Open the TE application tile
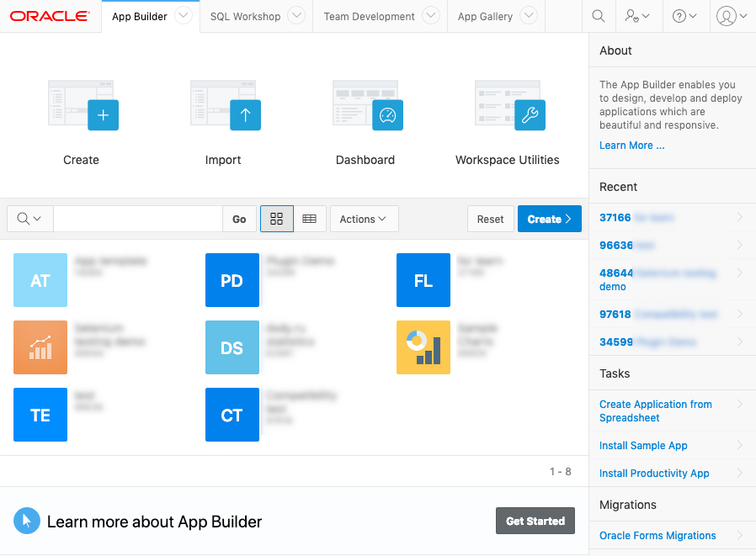The image size is (756, 556). pos(40,415)
